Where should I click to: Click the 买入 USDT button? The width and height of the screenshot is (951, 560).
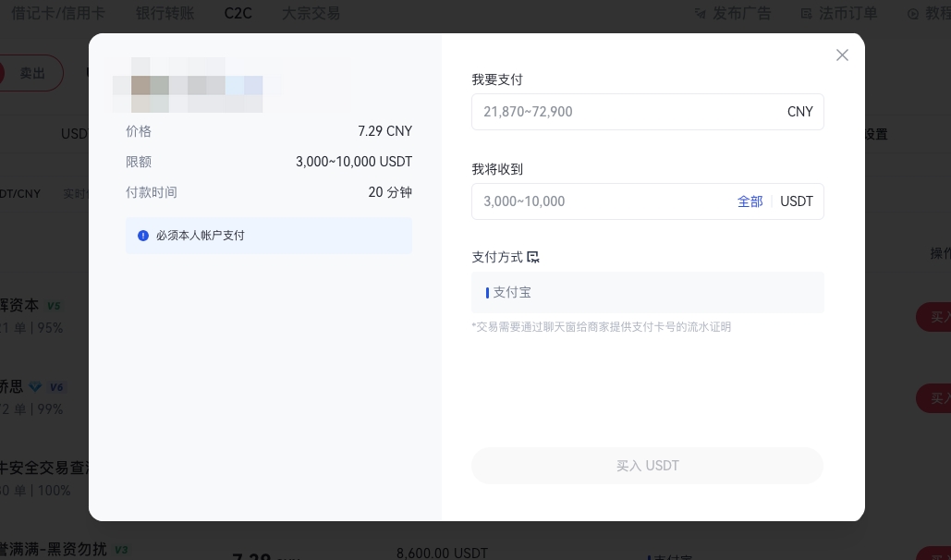click(647, 466)
